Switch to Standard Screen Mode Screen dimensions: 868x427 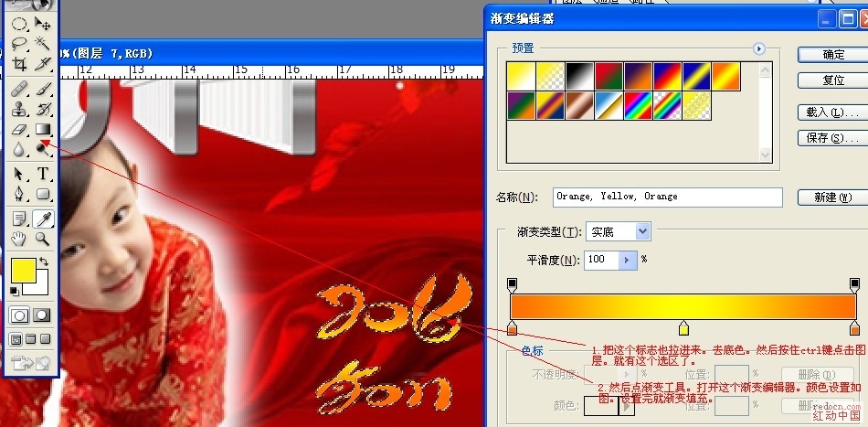[16, 339]
